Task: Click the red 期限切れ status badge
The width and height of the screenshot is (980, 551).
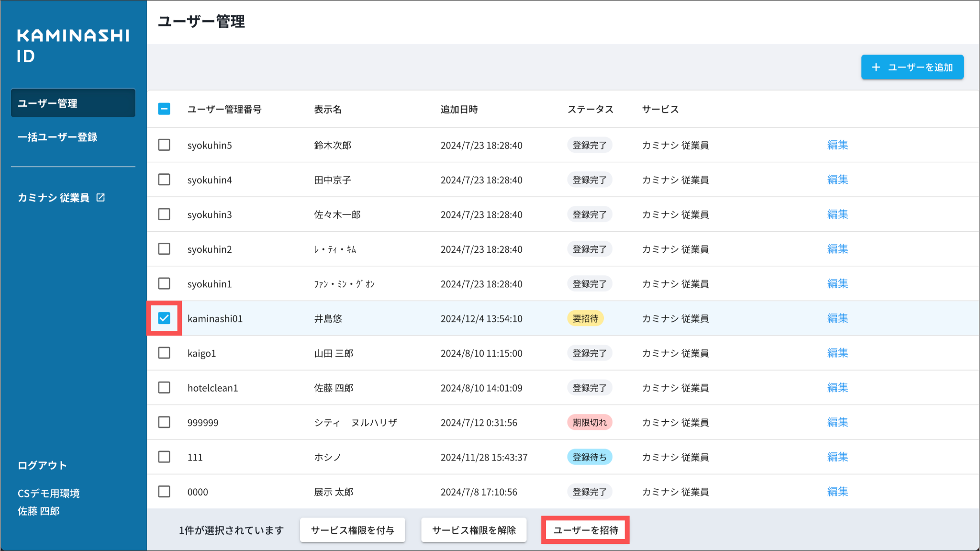Action: coord(590,422)
